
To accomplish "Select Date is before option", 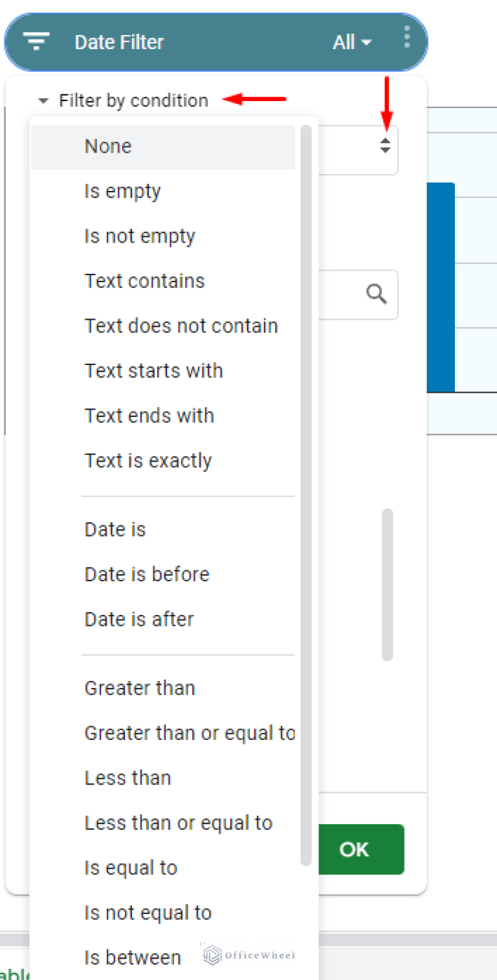I will coord(147,575).
